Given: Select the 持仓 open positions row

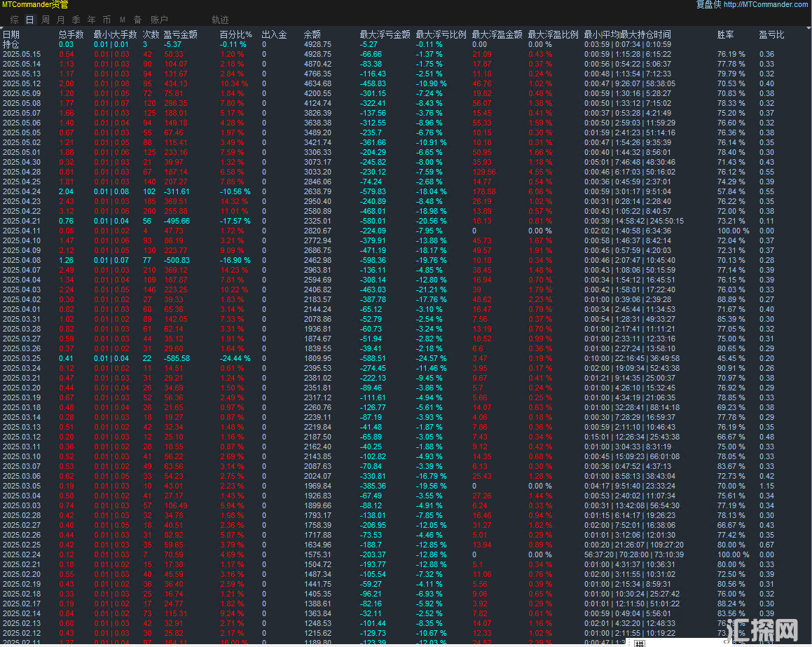Looking at the screenshot, I should pyautogui.click(x=11, y=44).
